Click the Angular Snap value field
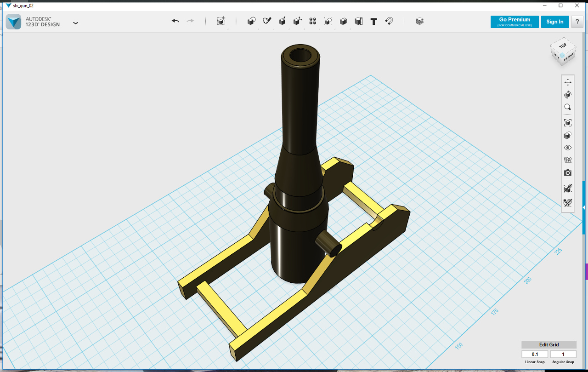Image resolution: width=588 pixels, height=372 pixels. coord(563,354)
